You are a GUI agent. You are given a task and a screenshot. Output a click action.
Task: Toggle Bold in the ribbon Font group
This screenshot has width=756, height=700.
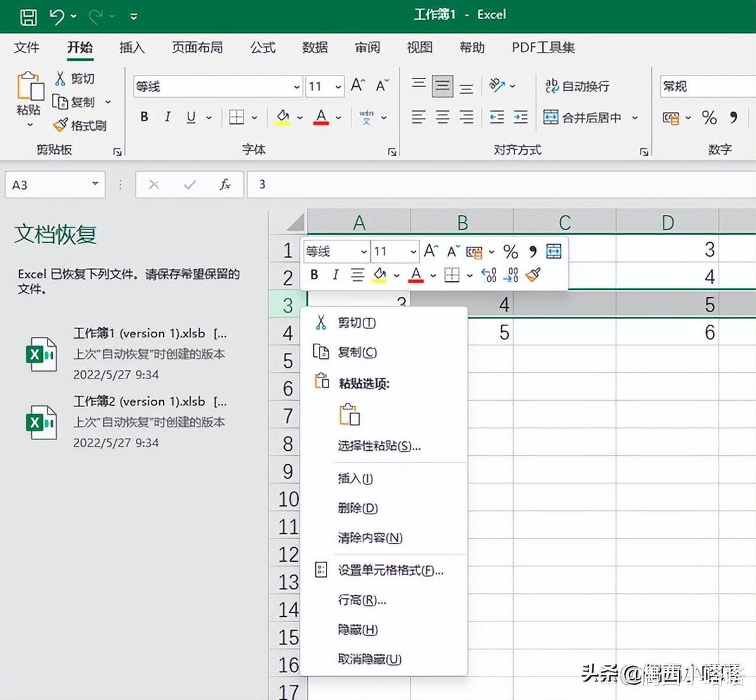point(144,117)
